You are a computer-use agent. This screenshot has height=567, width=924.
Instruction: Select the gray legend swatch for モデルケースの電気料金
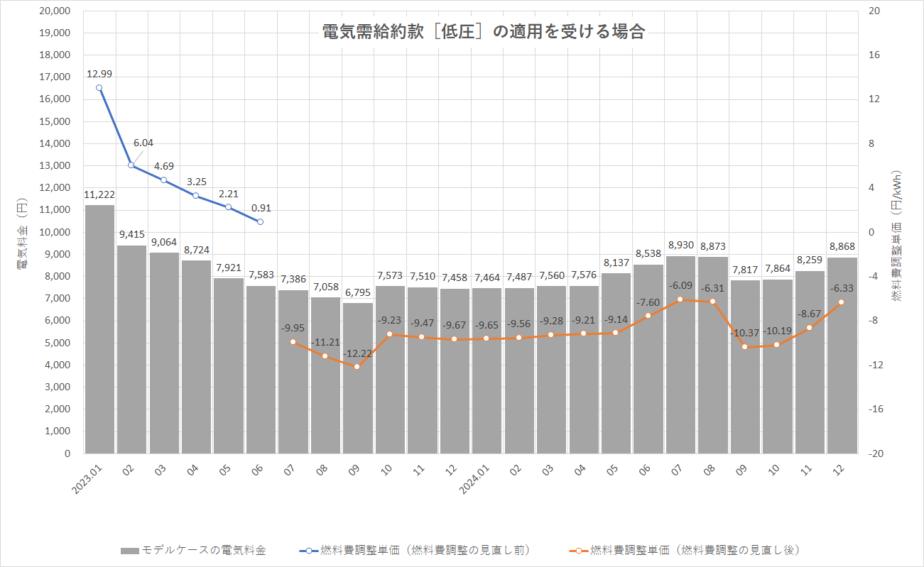point(130,550)
